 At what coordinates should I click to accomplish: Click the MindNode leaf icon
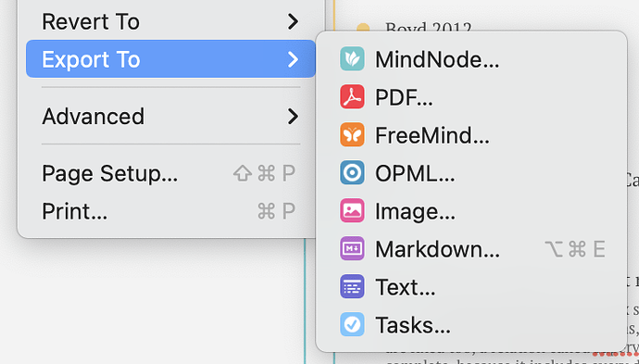[352, 58]
